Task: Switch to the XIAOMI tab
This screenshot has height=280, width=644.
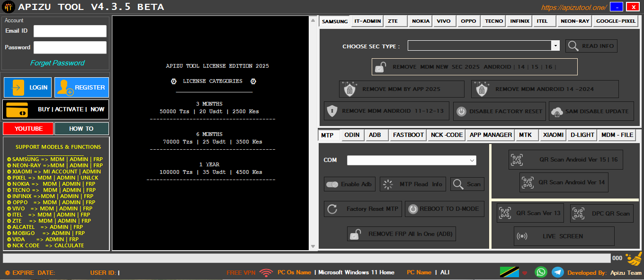Action: click(x=553, y=135)
